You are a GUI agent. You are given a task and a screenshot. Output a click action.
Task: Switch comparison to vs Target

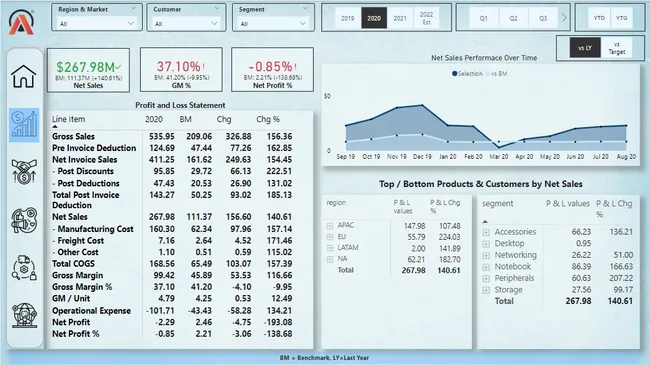(x=616, y=48)
